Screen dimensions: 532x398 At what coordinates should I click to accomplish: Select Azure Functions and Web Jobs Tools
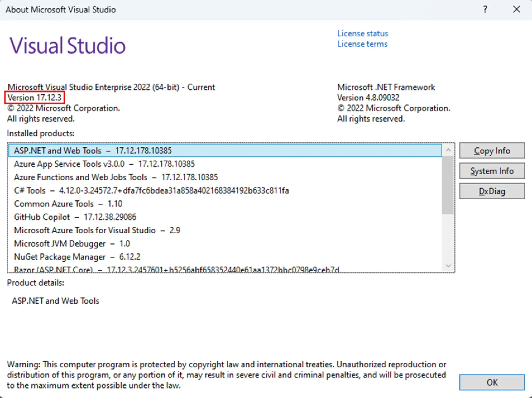(x=225, y=177)
